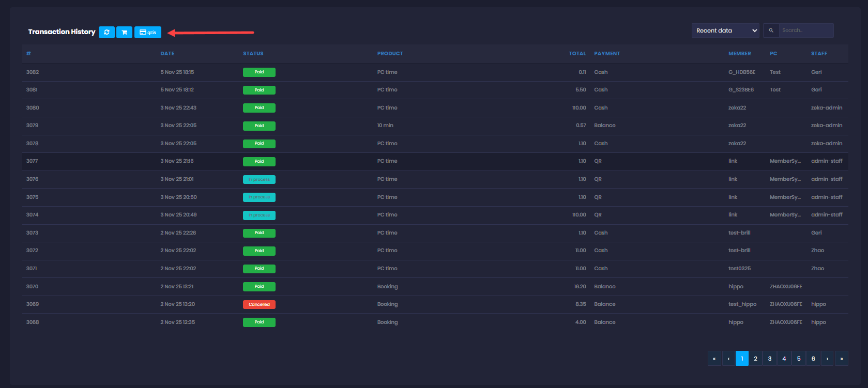Jump to last page double-right arrow
The width and height of the screenshot is (868, 388).
click(842, 359)
